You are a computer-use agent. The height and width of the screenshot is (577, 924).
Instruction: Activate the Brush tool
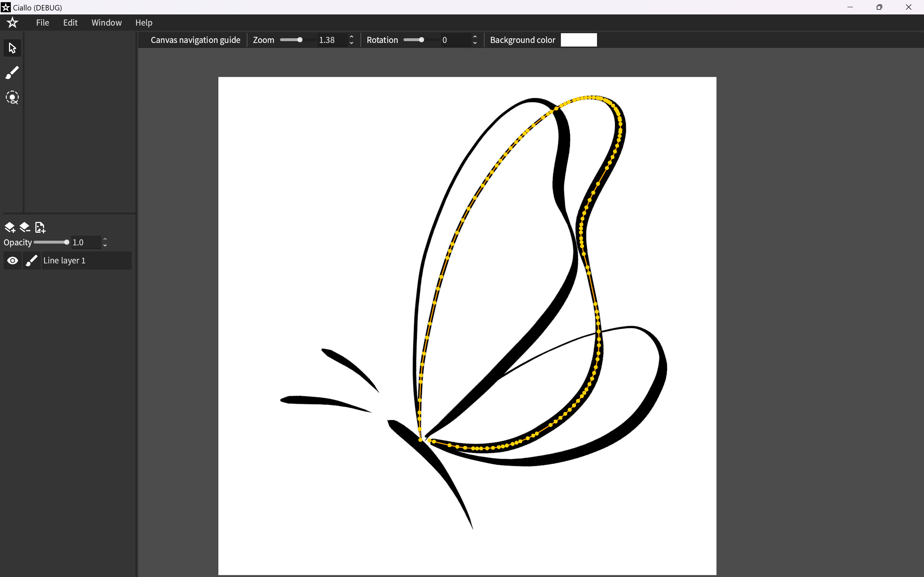(x=12, y=73)
